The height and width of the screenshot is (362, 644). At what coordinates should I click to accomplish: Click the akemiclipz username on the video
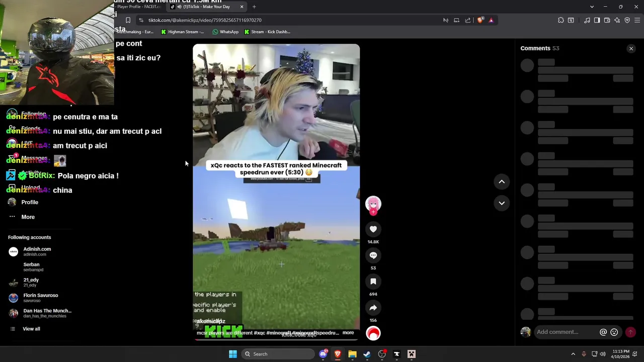coord(210,321)
